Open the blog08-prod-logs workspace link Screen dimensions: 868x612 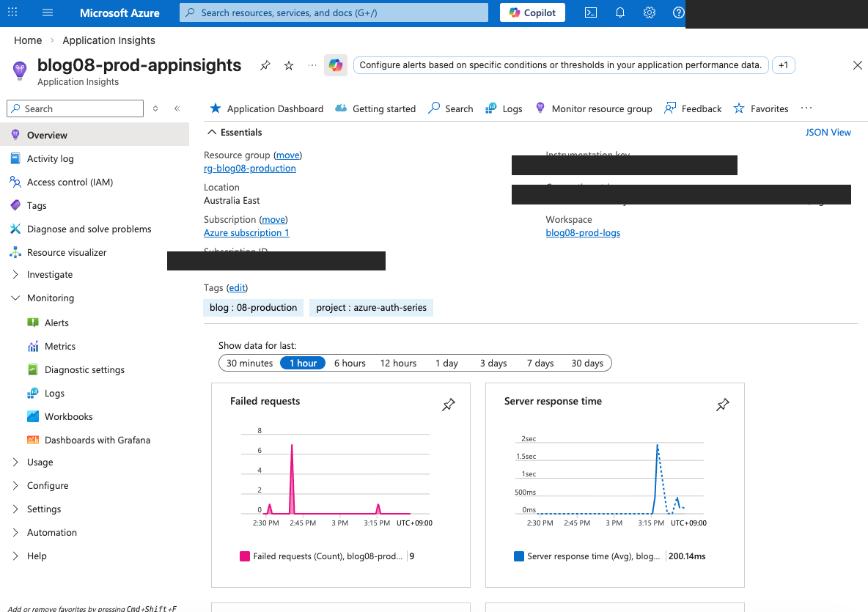(x=583, y=233)
